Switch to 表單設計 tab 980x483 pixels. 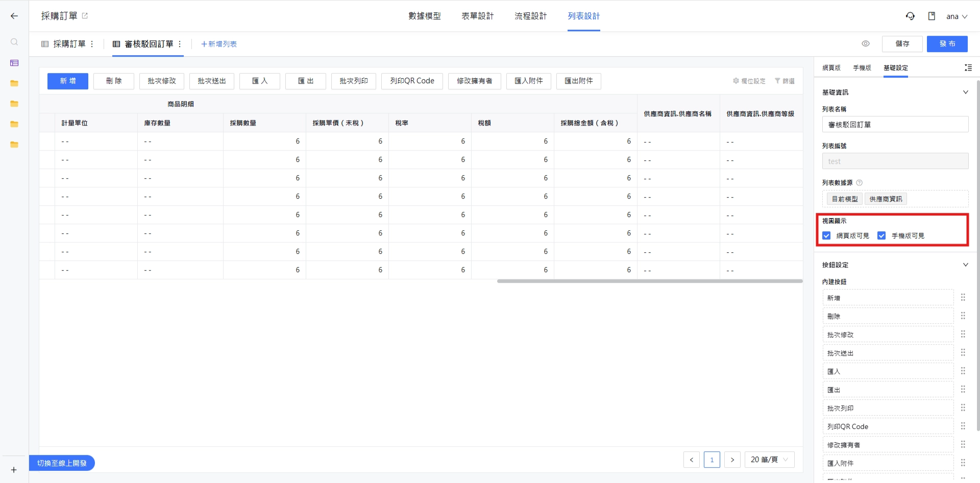click(x=478, y=16)
